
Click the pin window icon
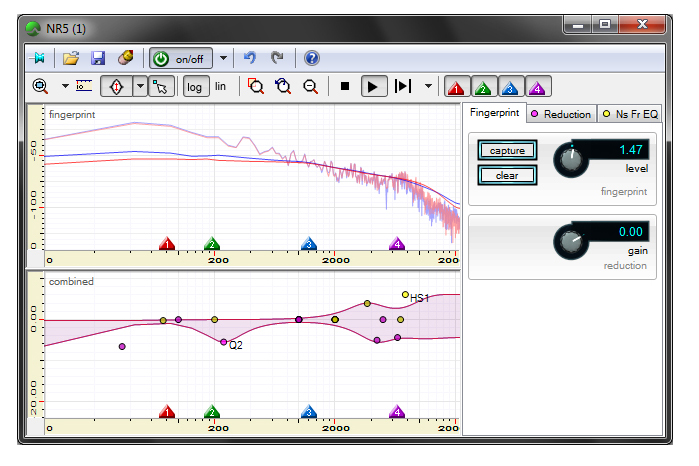tap(38, 58)
